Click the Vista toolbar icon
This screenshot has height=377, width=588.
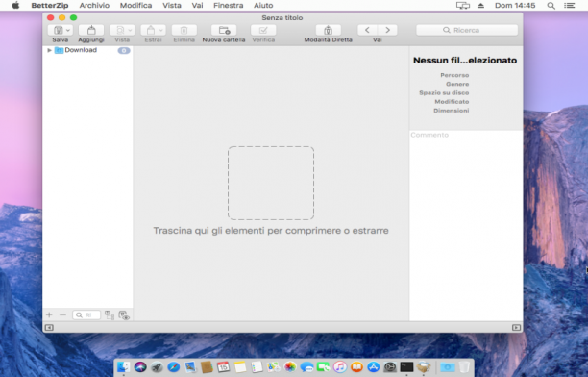(120, 30)
